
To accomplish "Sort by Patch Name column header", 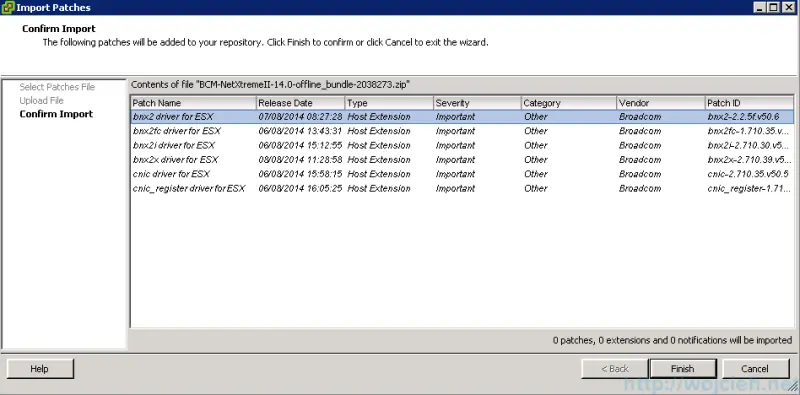I will (193, 103).
